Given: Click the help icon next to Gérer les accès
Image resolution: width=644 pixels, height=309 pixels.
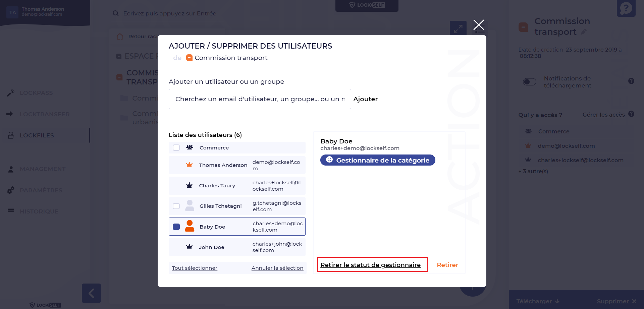Looking at the screenshot, I should coord(631,114).
